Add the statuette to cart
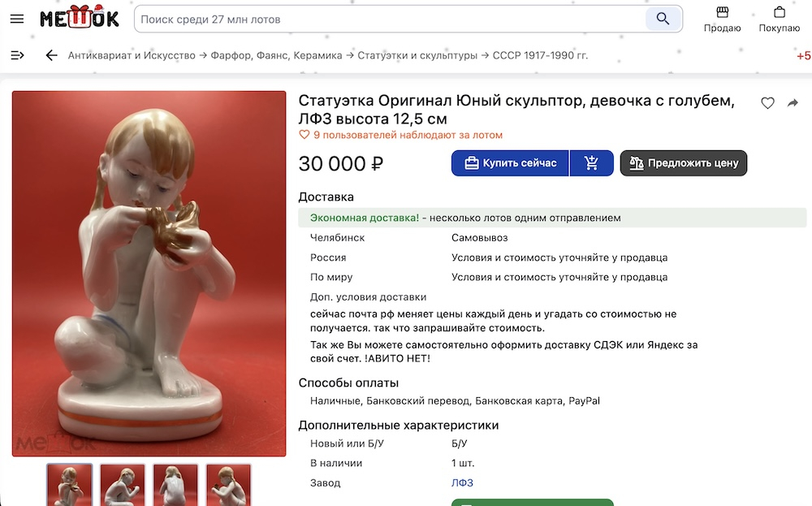The height and width of the screenshot is (506, 812). click(x=591, y=163)
